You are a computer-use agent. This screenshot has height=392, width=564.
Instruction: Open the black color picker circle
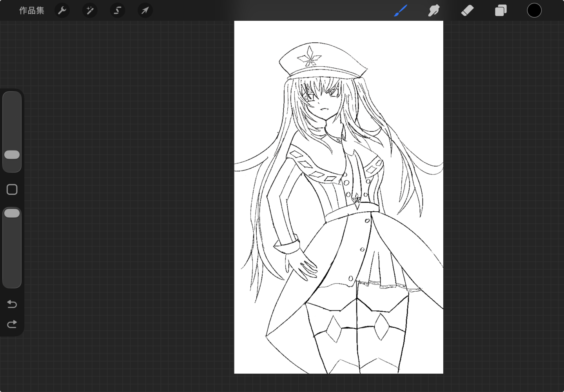pos(534,11)
